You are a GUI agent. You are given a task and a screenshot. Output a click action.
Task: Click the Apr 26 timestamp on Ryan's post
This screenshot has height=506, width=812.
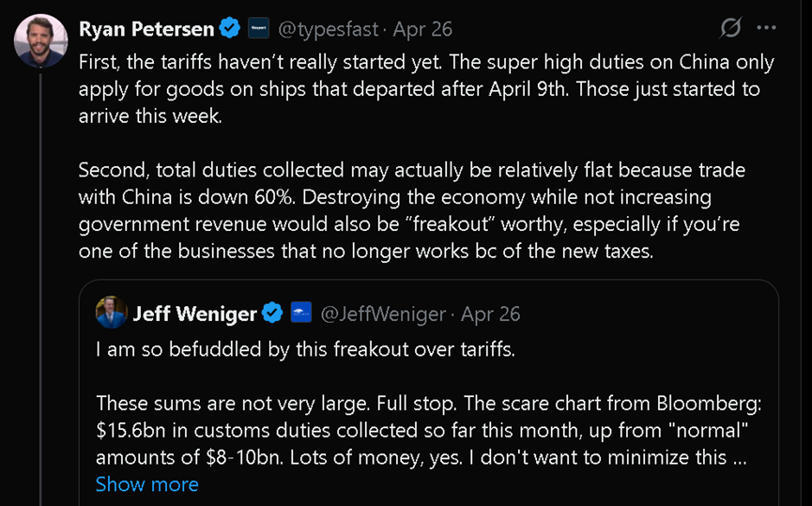coord(422,29)
